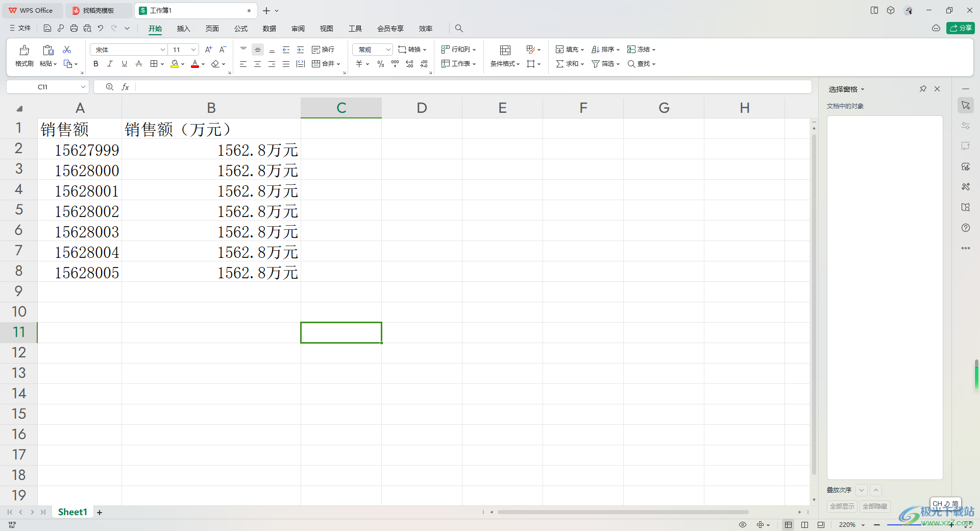
Task: Increase font size with A+ icon
Action: pos(208,50)
